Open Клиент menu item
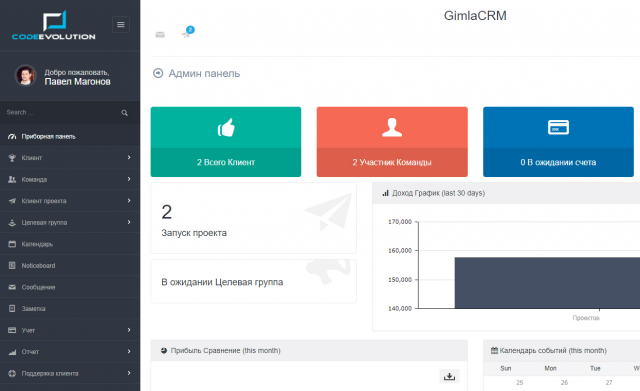 (70, 158)
